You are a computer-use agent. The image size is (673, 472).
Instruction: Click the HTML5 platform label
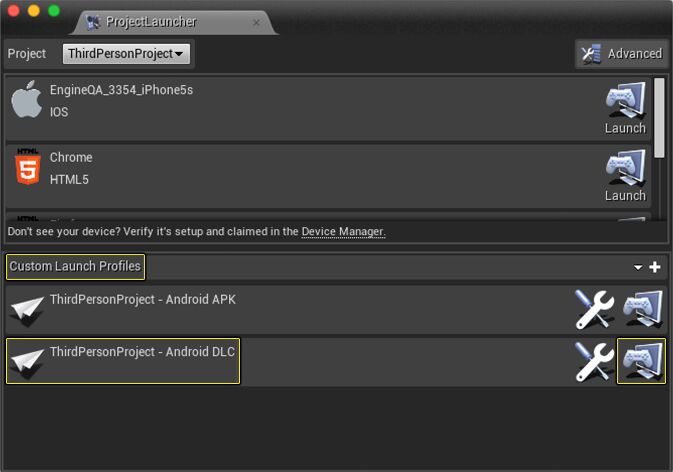point(69,179)
